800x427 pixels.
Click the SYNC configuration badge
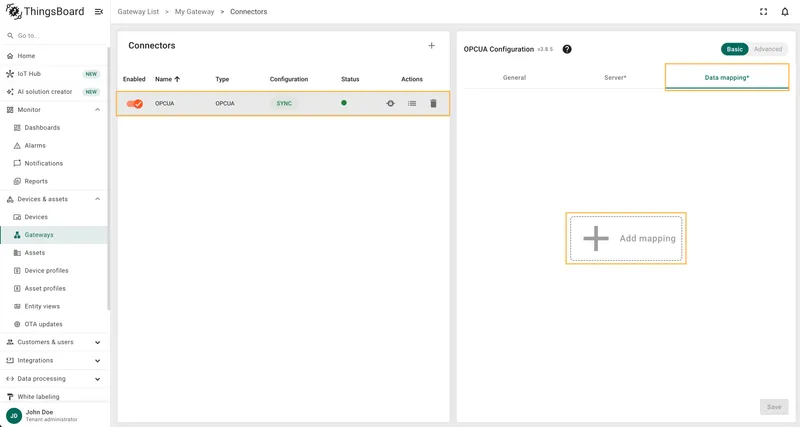coord(284,103)
